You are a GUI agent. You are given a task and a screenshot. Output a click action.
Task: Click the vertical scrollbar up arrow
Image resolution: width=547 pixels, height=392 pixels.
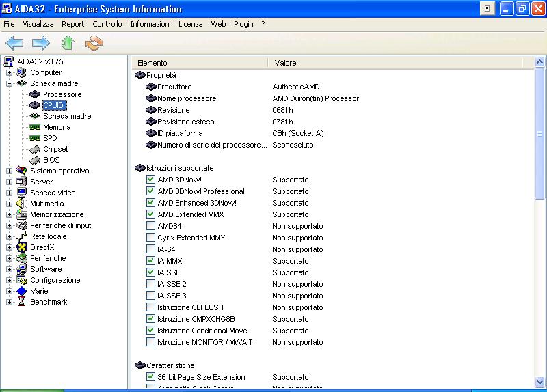pos(539,62)
